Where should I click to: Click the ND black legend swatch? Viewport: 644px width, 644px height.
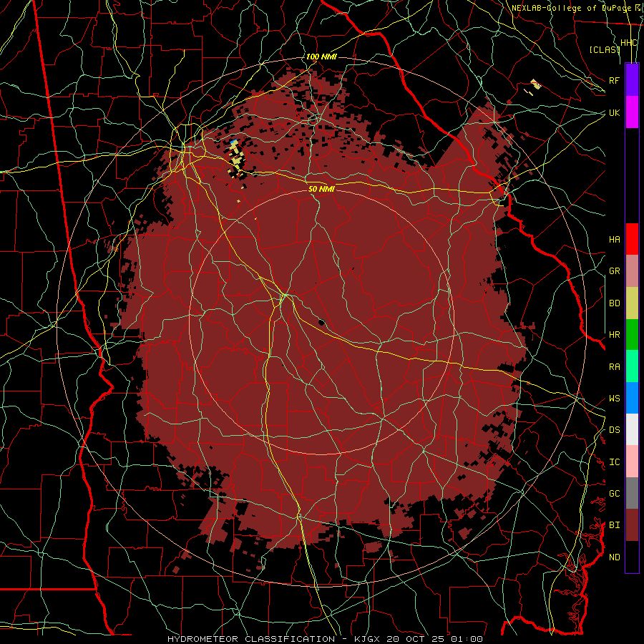click(x=632, y=557)
